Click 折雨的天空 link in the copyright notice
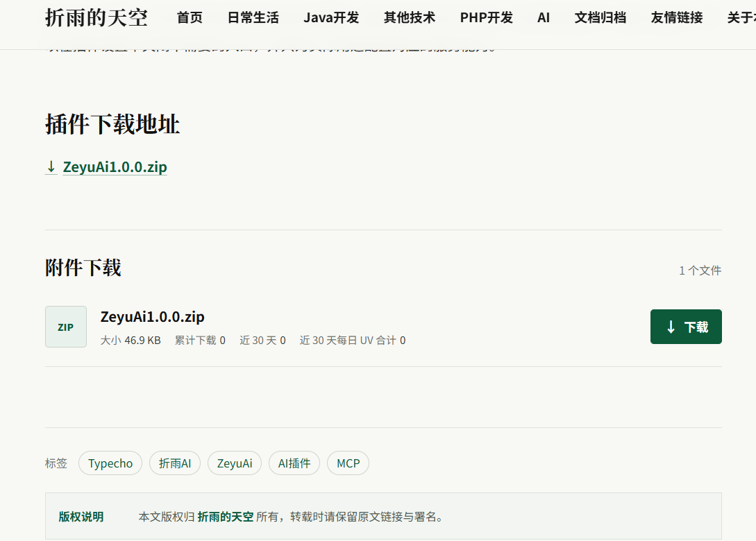The width and height of the screenshot is (756, 541). pyautogui.click(x=226, y=517)
